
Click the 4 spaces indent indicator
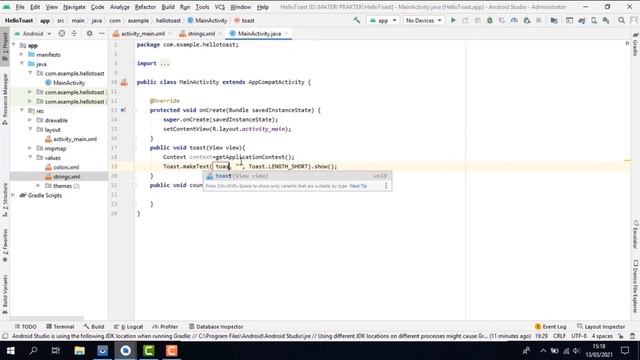(x=602, y=336)
